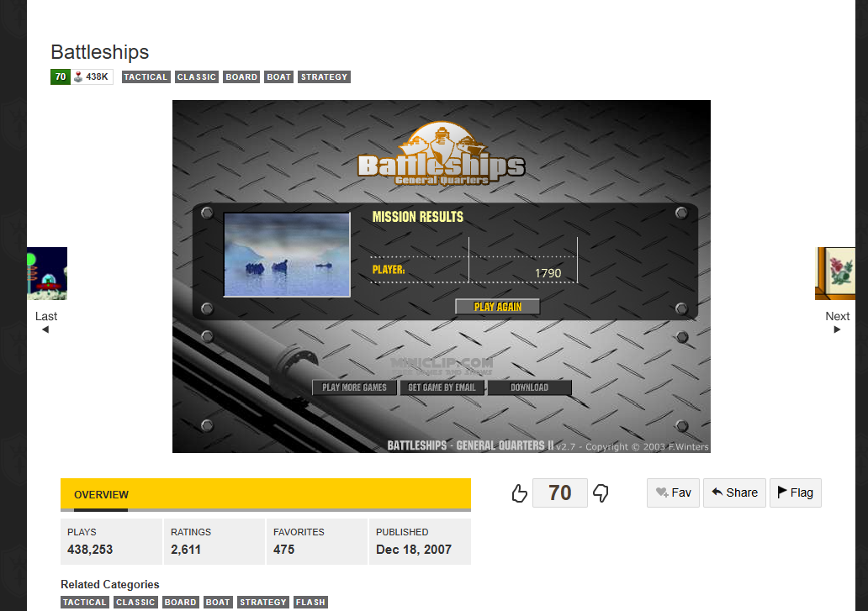Switch to the OVERVIEW tab

101,495
